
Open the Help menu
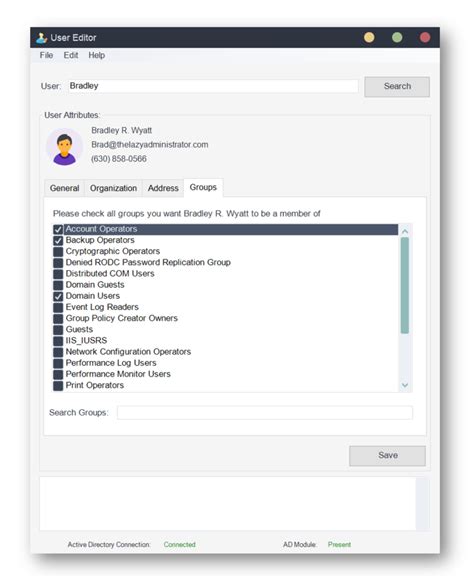(97, 55)
